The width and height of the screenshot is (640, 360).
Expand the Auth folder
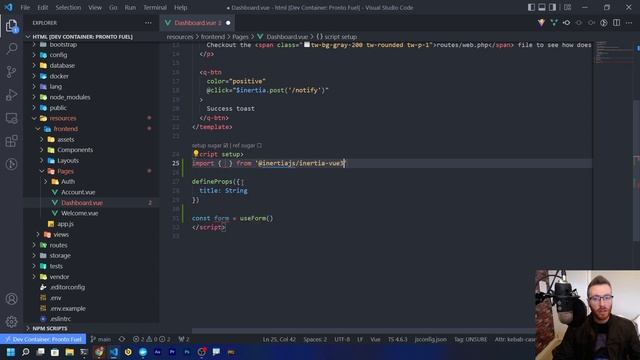coord(68,181)
